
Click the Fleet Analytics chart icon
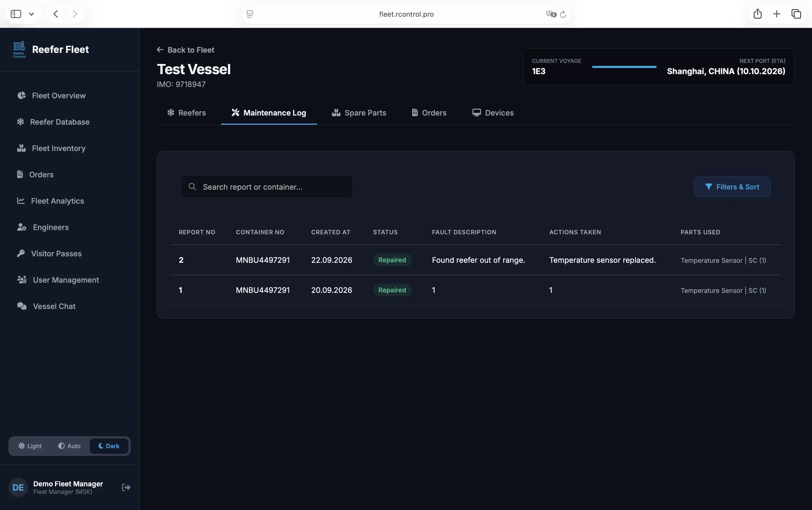pos(21,201)
